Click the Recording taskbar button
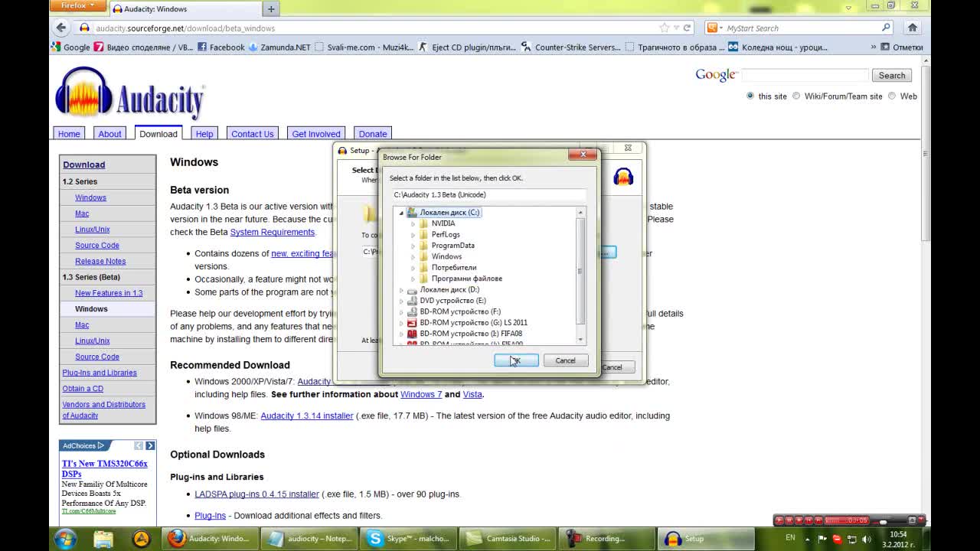Viewport: 980px width, 551px height. point(607,539)
